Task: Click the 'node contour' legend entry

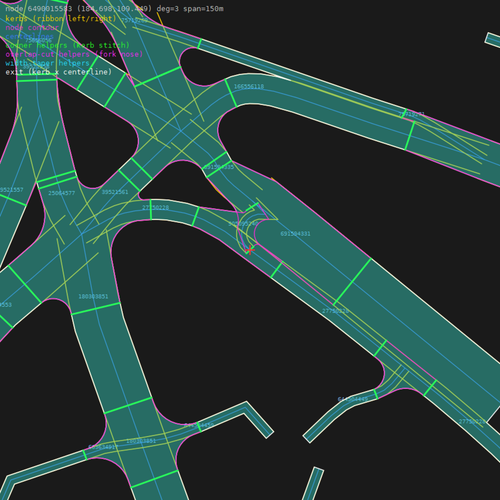Action: click(32, 27)
